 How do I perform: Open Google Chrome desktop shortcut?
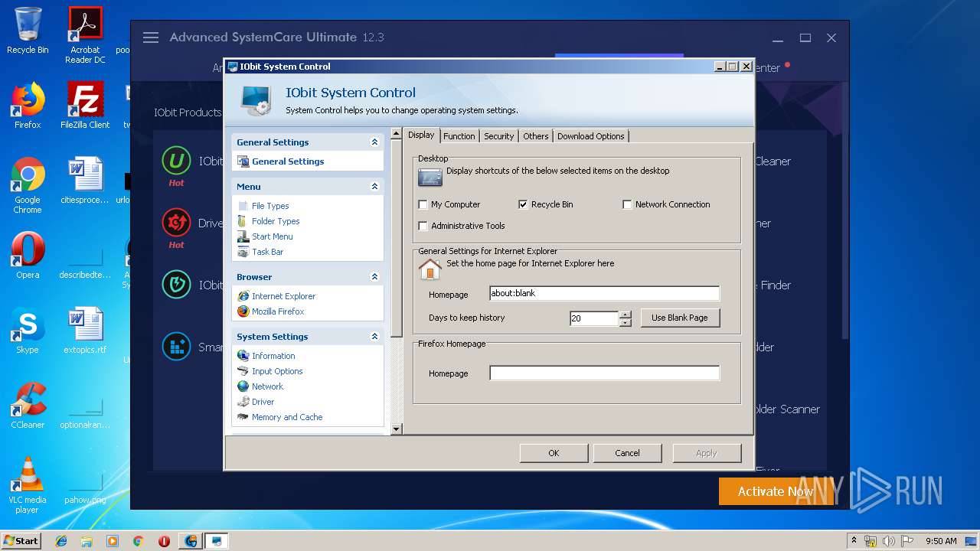point(28,185)
